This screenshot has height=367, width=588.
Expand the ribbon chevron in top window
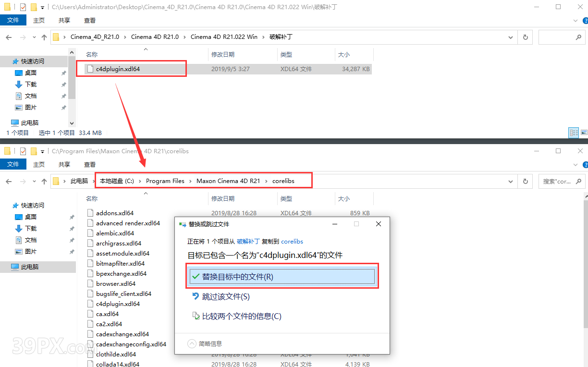pos(576,21)
